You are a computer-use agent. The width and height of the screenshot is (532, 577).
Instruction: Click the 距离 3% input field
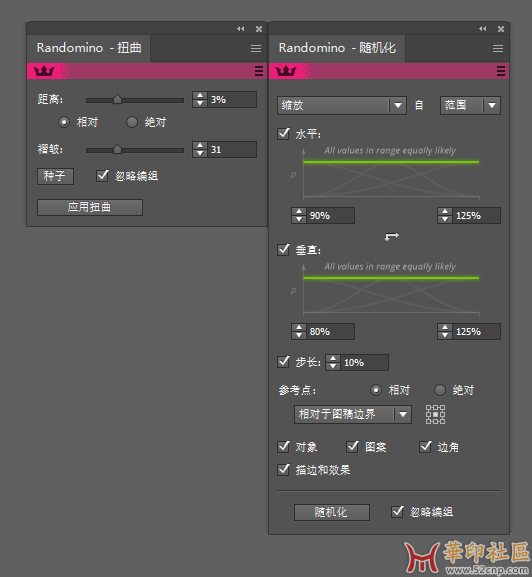coord(232,99)
